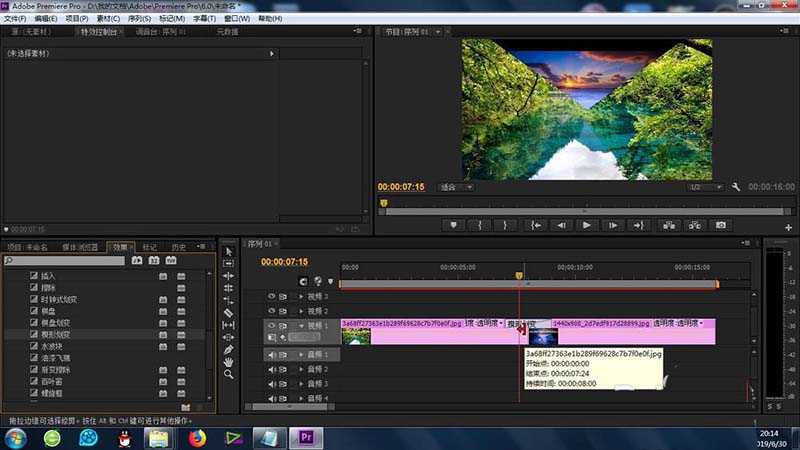Open the 素材(C) menu

(108, 18)
